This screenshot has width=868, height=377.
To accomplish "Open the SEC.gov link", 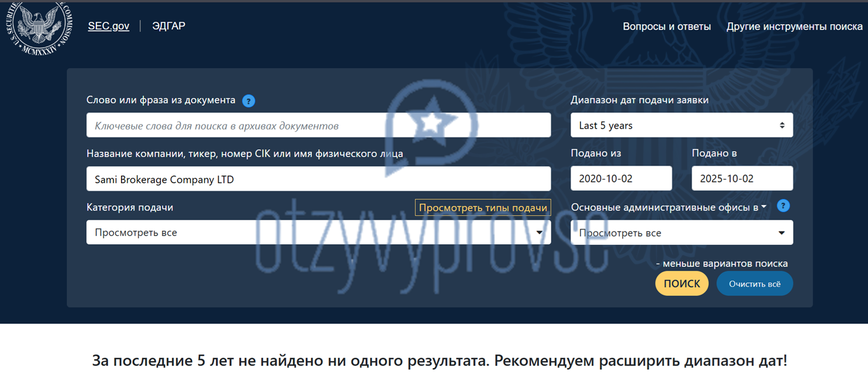I will point(109,26).
